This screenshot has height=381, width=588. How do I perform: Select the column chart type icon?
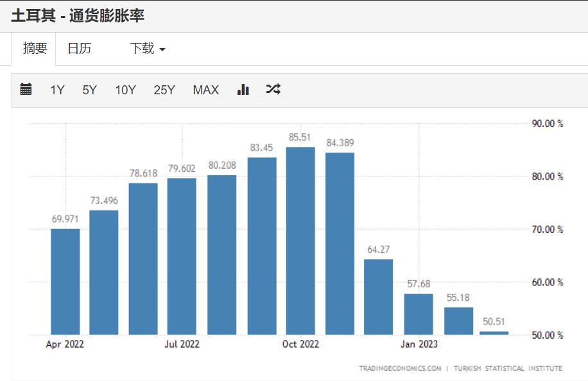click(x=243, y=90)
